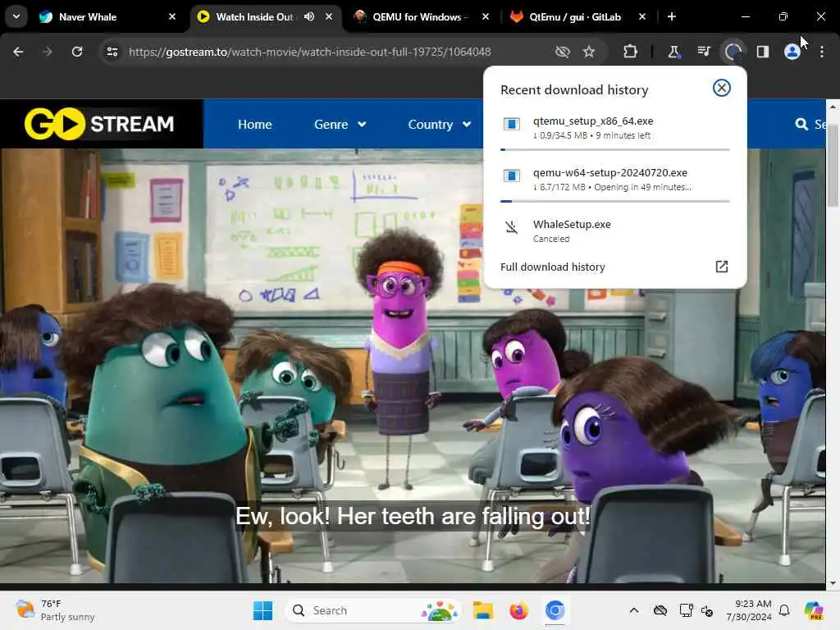The height and width of the screenshot is (630, 840).
Task: Open network and display tray icon
Action: pos(686,610)
